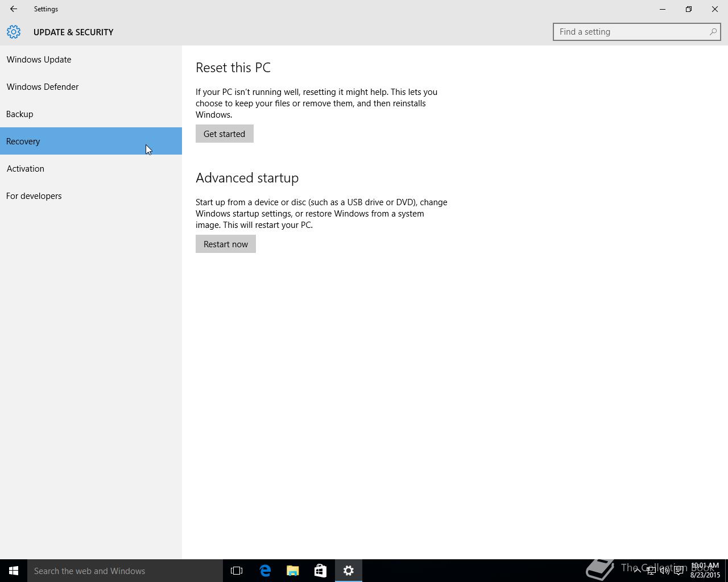
Task: Focus the Find a setting field
Action: 636,32
